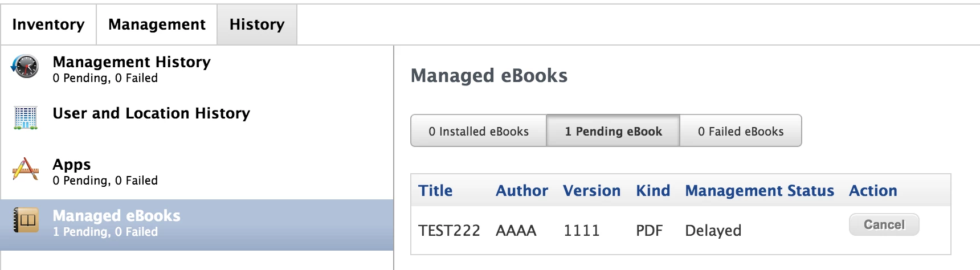
Task: Cancel the TEST222 pending eBook
Action: 884,224
